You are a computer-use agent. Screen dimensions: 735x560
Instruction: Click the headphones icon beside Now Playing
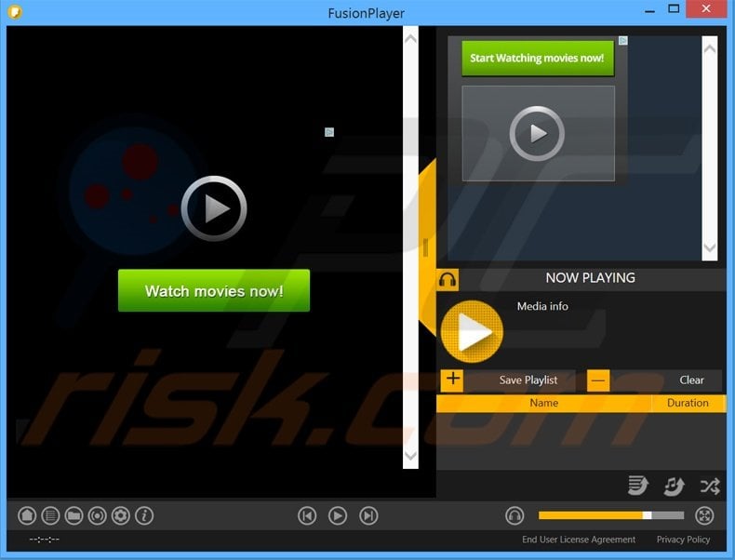(x=448, y=280)
